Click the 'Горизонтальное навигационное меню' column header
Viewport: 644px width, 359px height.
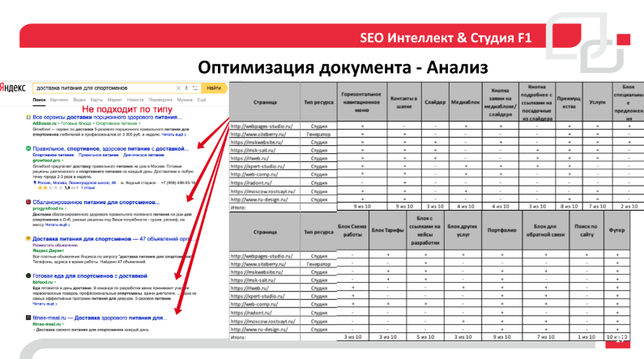(x=361, y=102)
